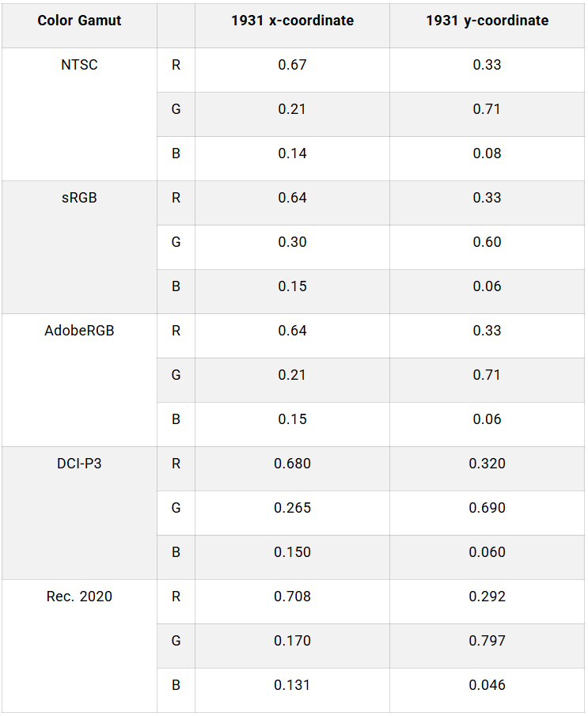Click DCI-P3 green x-value 0.265
This screenshot has height=716, width=588.
pos(292,508)
